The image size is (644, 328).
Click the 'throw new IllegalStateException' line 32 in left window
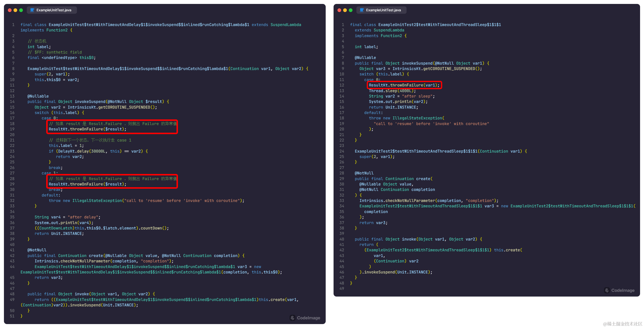146,200
